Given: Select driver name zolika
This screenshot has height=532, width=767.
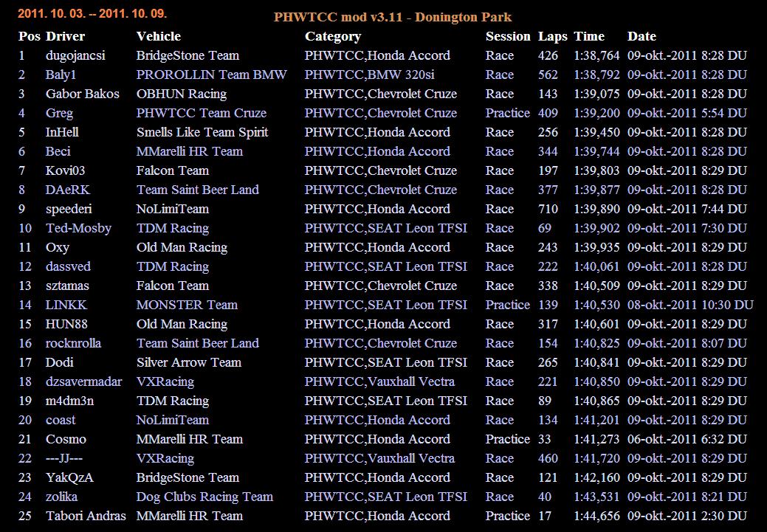Looking at the screenshot, I should pos(61,497).
